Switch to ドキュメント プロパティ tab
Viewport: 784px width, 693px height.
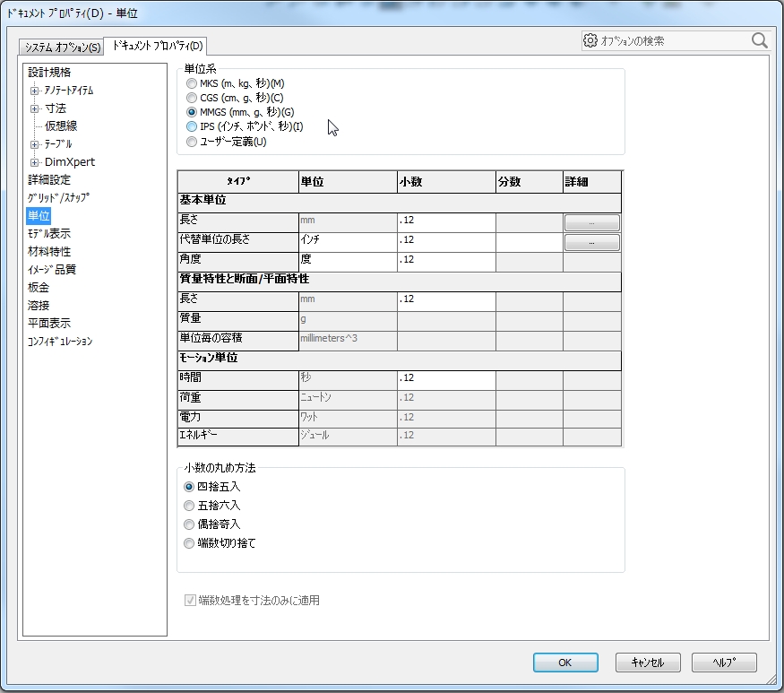[158, 46]
